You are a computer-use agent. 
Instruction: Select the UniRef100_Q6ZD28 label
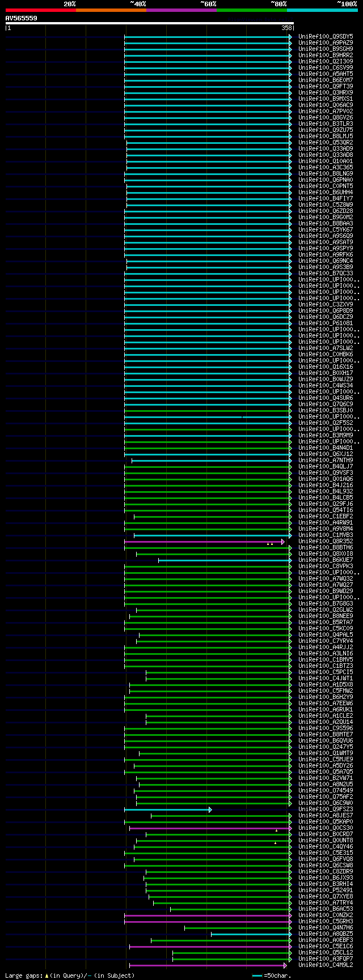[x=326, y=211]
